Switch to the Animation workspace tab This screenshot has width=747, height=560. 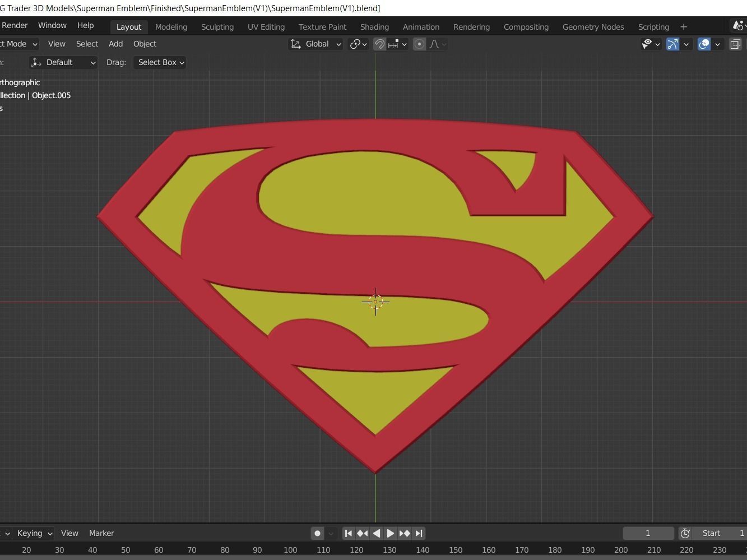click(x=421, y=27)
